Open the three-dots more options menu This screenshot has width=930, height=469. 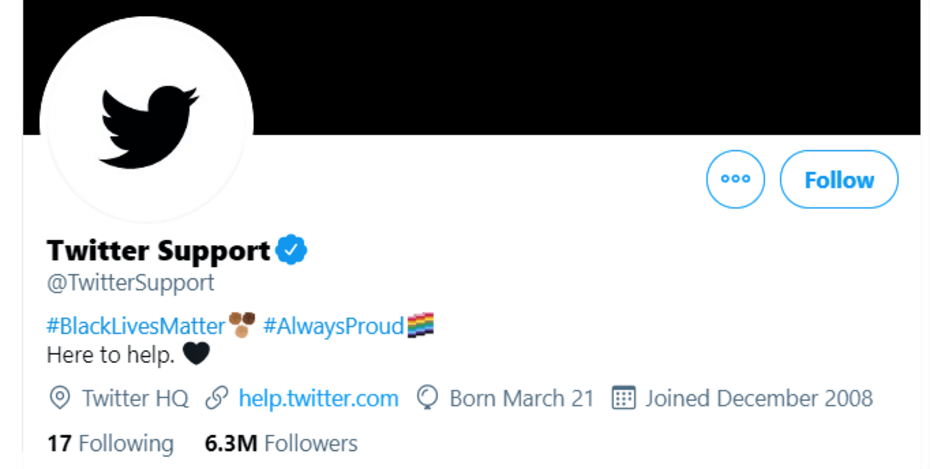pos(735,180)
